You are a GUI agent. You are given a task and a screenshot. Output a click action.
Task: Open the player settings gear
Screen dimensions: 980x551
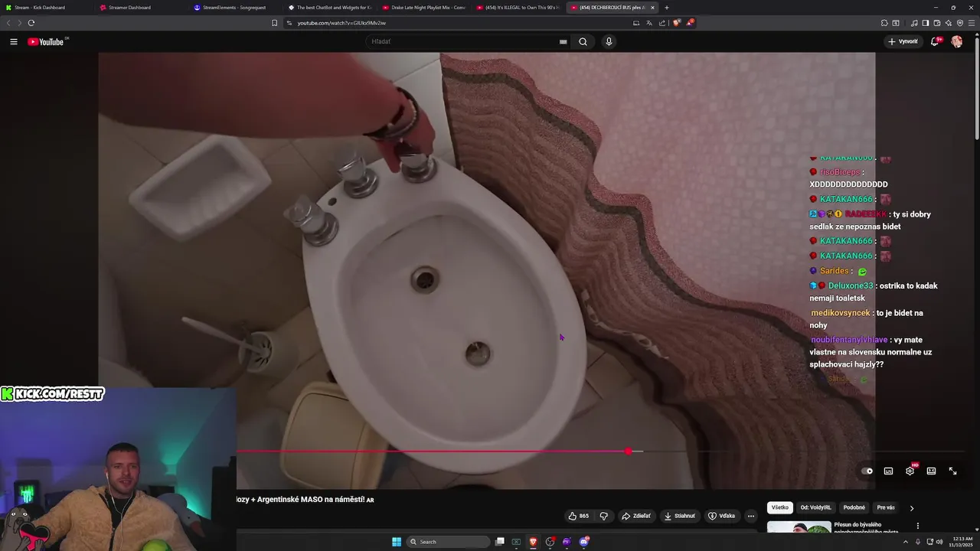(x=910, y=471)
